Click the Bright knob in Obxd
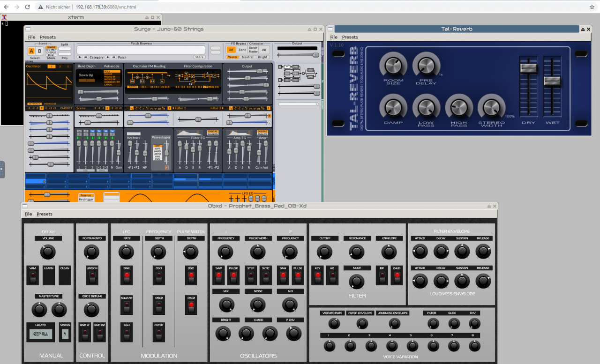The image size is (600, 364). 223,334
